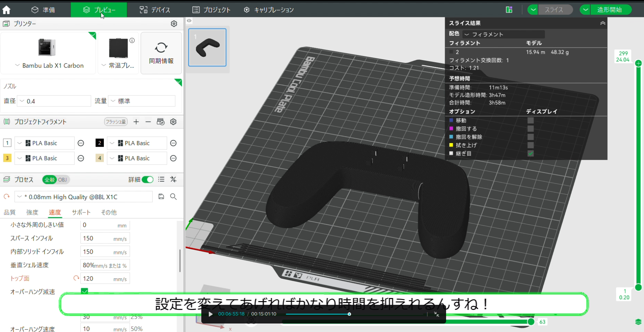Toggle the advanced detail switch
This screenshot has width=644, height=332.
click(x=148, y=179)
